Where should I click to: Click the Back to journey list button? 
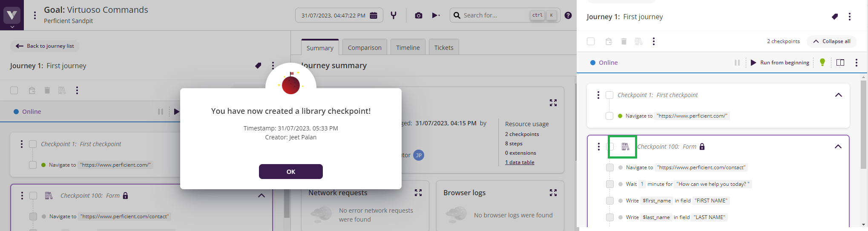pos(45,46)
